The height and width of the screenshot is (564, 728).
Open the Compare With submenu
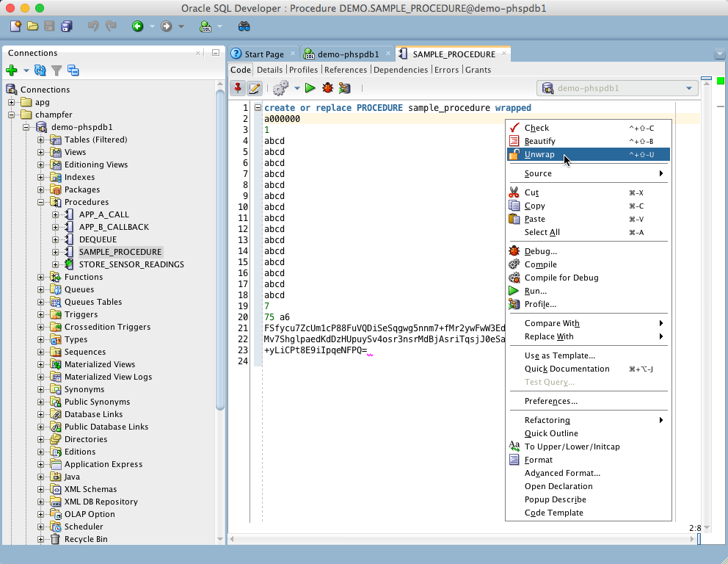(589, 323)
